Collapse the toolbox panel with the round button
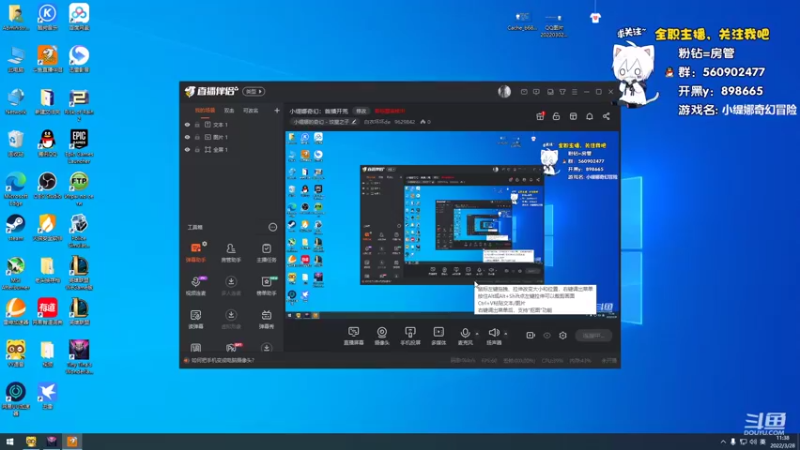 273,227
